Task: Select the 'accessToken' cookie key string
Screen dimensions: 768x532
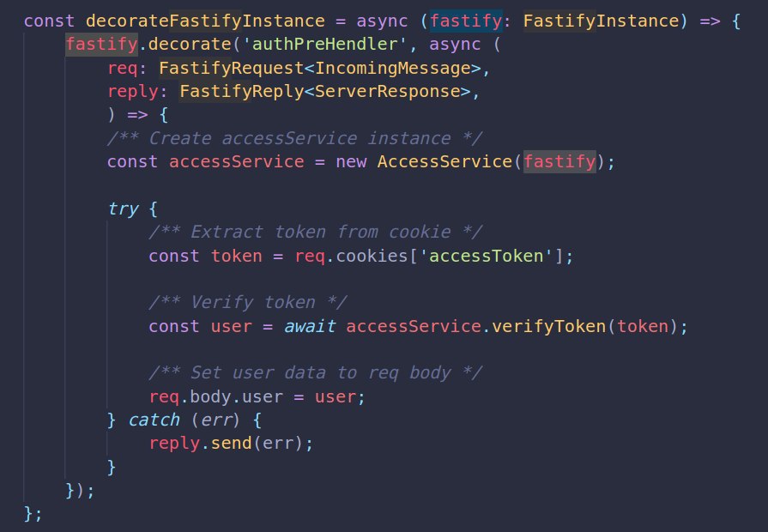Action: [486, 256]
